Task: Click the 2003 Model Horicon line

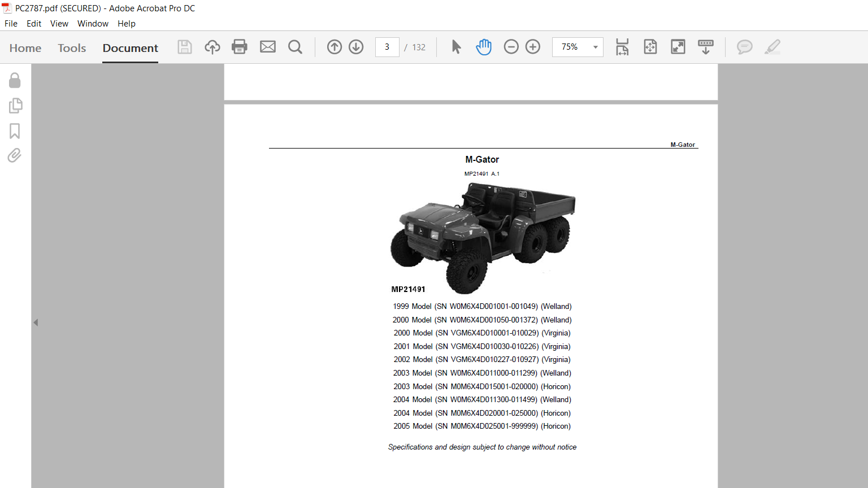Action: (482, 386)
